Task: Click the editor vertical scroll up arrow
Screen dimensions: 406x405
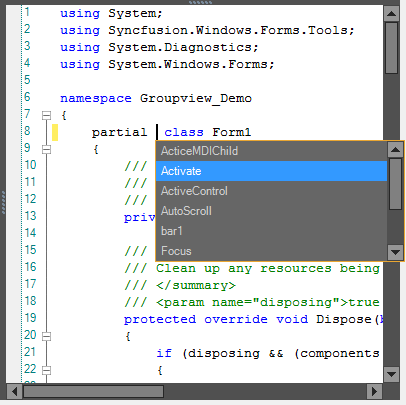Action: click(x=391, y=14)
